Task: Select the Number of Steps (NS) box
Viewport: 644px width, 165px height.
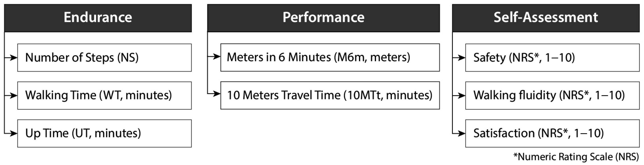Action: coord(105,58)
